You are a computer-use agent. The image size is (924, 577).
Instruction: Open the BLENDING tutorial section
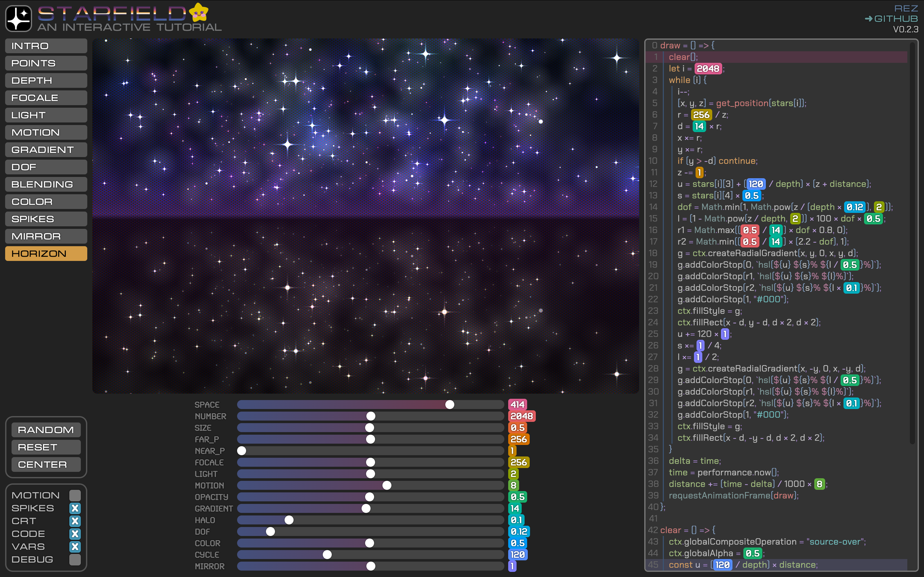tap(46, 184)
